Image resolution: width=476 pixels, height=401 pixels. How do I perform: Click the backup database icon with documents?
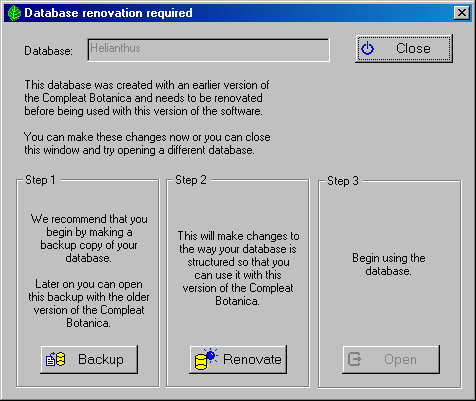point(55,359)
